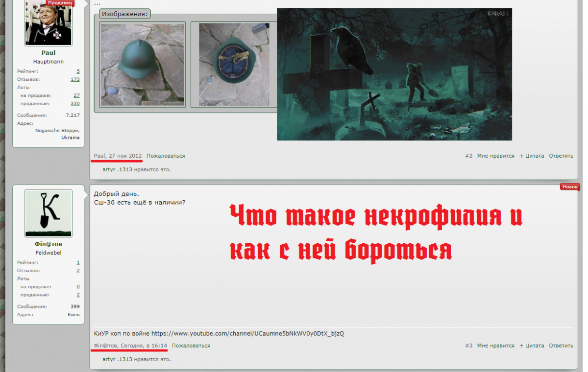Open the Філ@тов username profile link
Image resolution: width=588 pixels, height=372 pixels.
[x=48, y=244]
